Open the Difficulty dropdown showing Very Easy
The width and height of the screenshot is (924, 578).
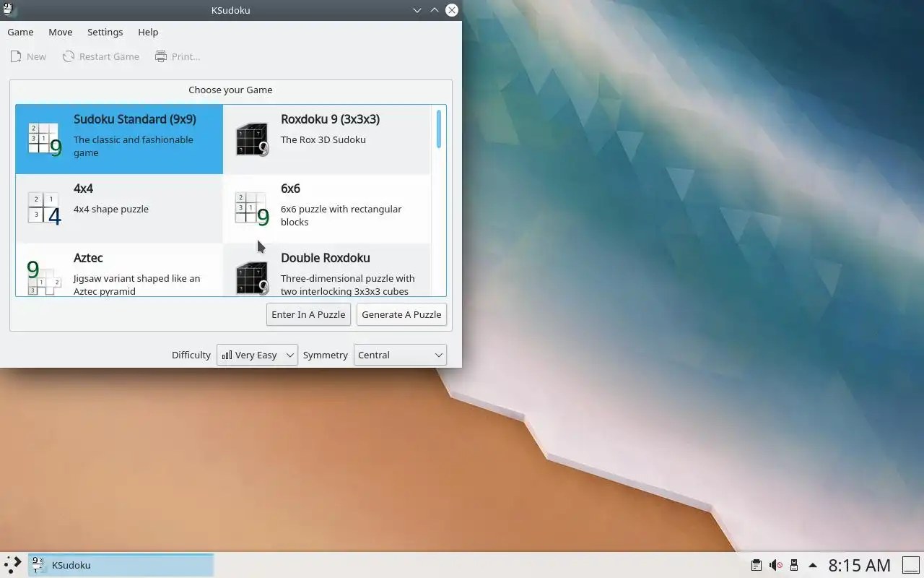click(x=257, y=355)
